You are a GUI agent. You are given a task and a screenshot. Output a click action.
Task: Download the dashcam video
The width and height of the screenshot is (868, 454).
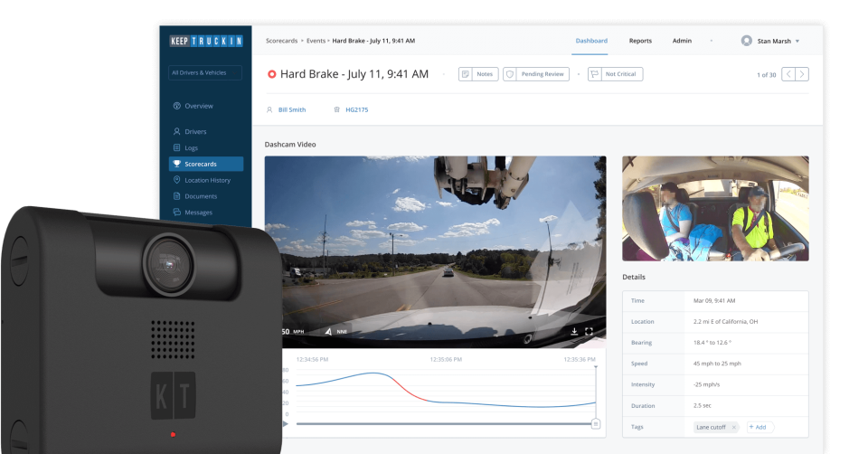tap(574, 331)
